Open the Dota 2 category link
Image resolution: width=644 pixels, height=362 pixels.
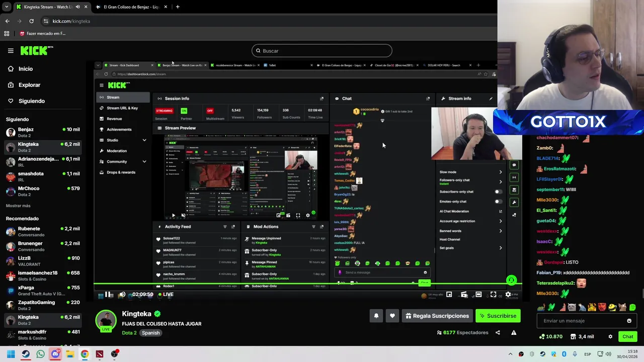pos(129,333)
